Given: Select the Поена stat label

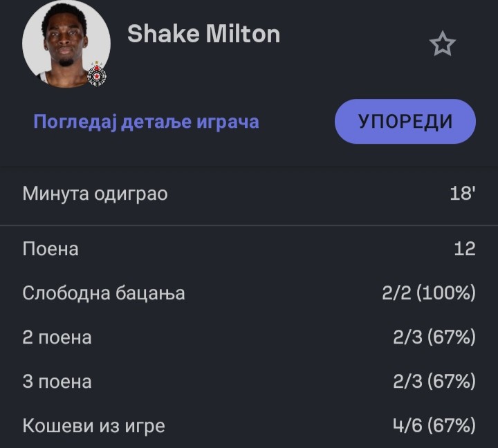Looking at the screenshot, I should [x=50, y=249].
